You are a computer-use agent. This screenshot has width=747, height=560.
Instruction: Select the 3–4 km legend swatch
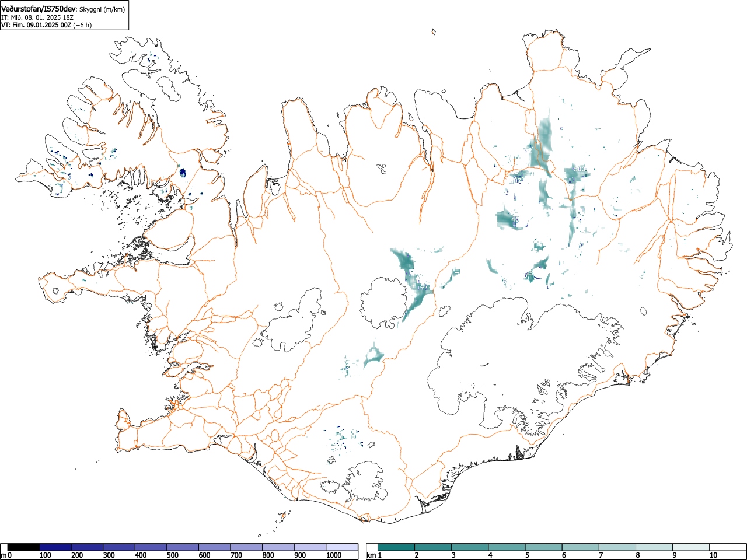click(470, 547)
